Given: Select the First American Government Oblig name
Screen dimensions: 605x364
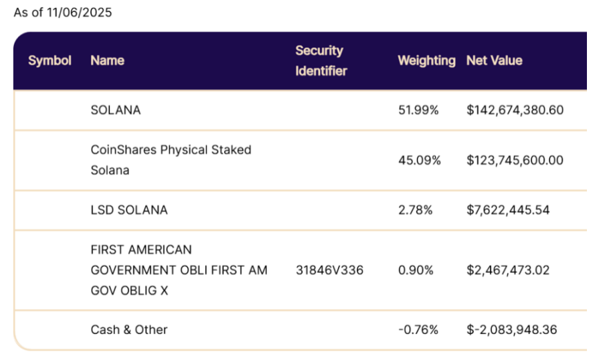Looking at the screenshot, I should 179,270.
